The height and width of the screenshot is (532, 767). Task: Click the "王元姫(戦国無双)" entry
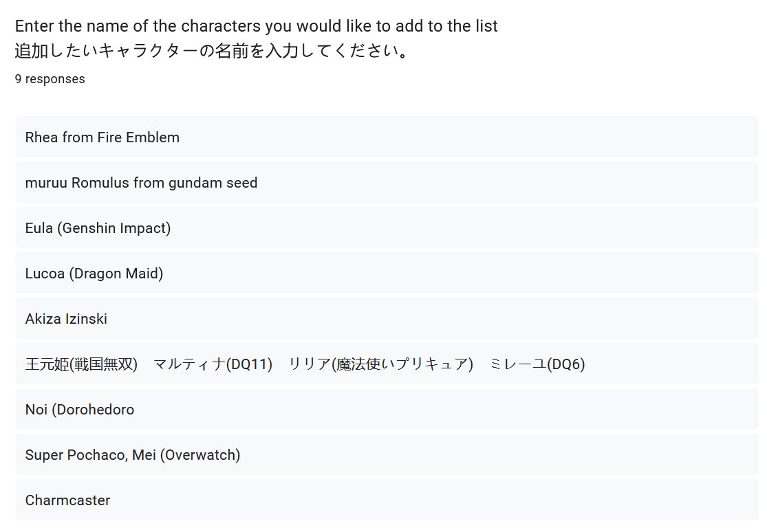tap(82, 364)
